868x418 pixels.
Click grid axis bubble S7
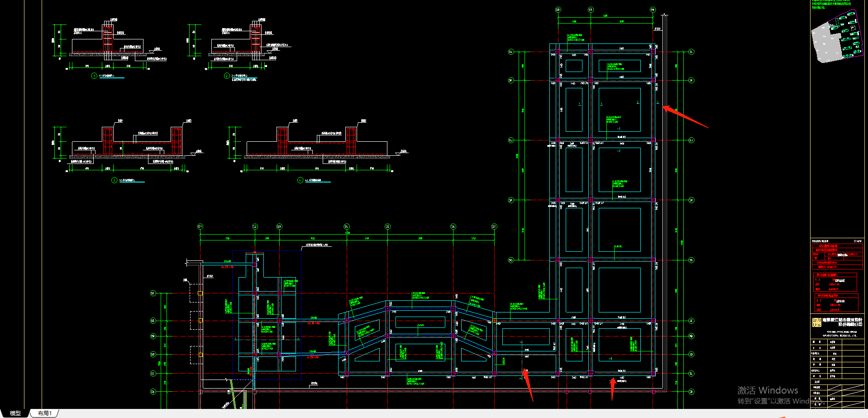[494, 226]
